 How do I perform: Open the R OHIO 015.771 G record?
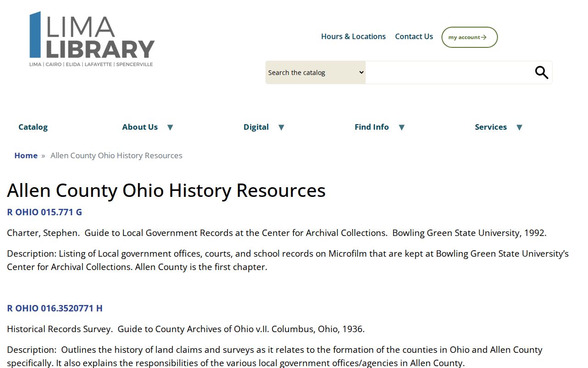45,212
